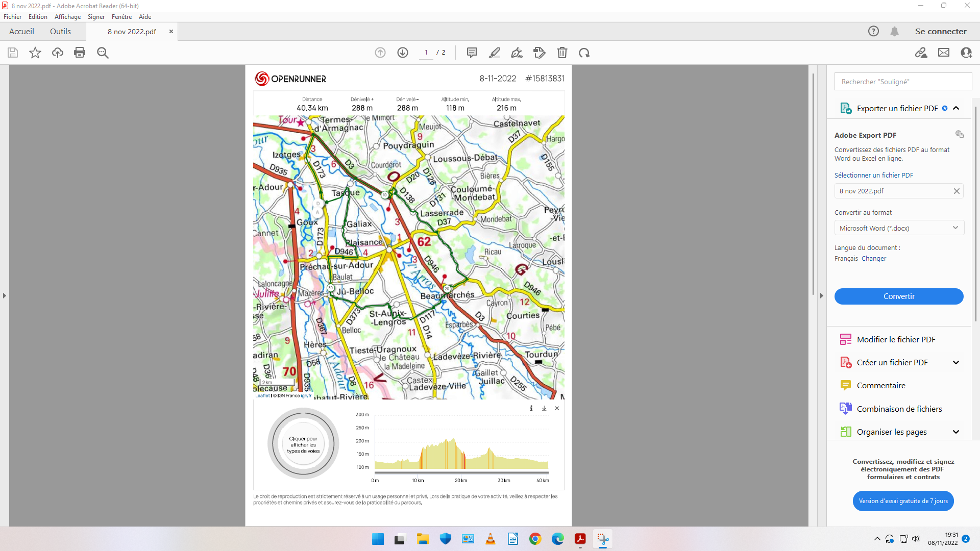Open notifications bell icon

(894, 31)
